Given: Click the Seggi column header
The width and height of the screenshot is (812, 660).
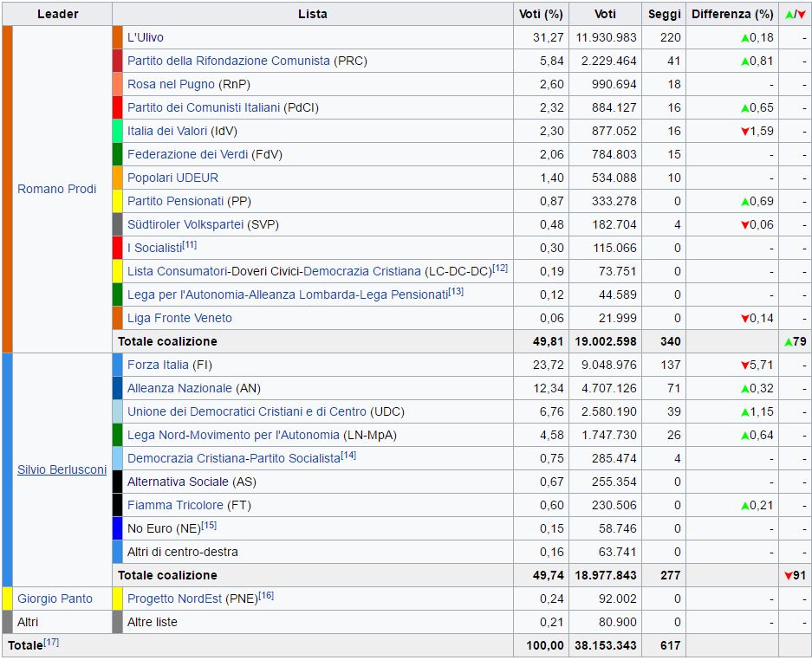Looking at the screenshot, I should click(x=665, y=14).
